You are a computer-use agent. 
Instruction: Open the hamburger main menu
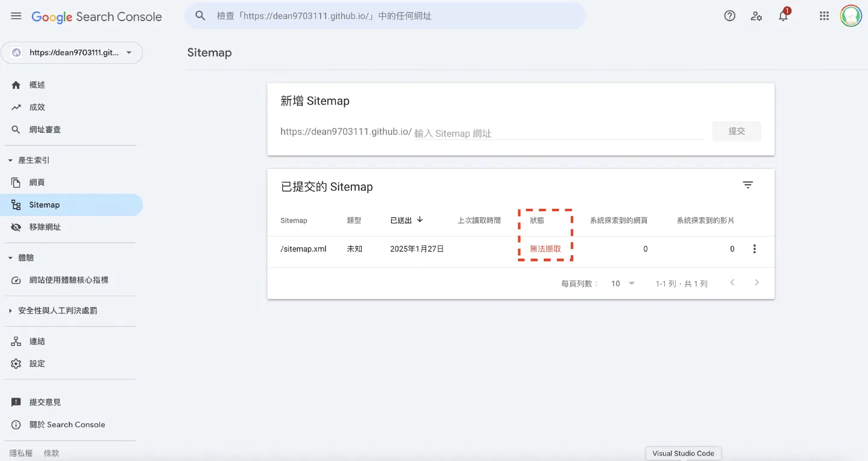tap(16, 16)
